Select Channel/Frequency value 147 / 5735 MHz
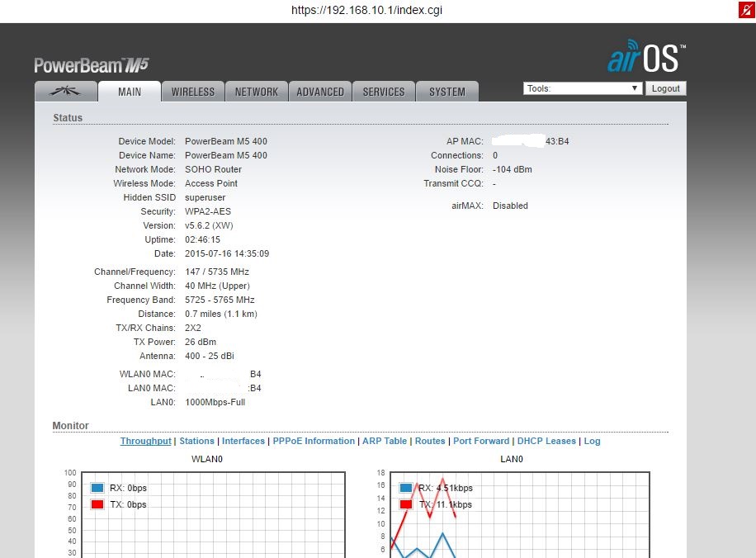The width and height of the screenshot is (756, 558). tap(217, 272)
